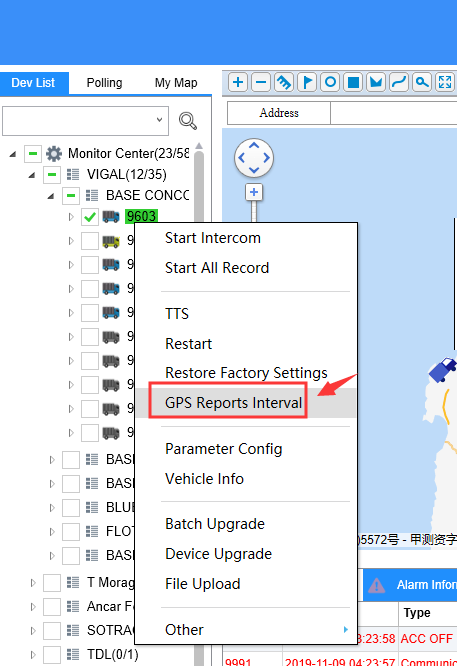The height and width of the screenshot is (666, 457).
Task: Expand the 9603 vehicle node
Action: pos(71,217)
